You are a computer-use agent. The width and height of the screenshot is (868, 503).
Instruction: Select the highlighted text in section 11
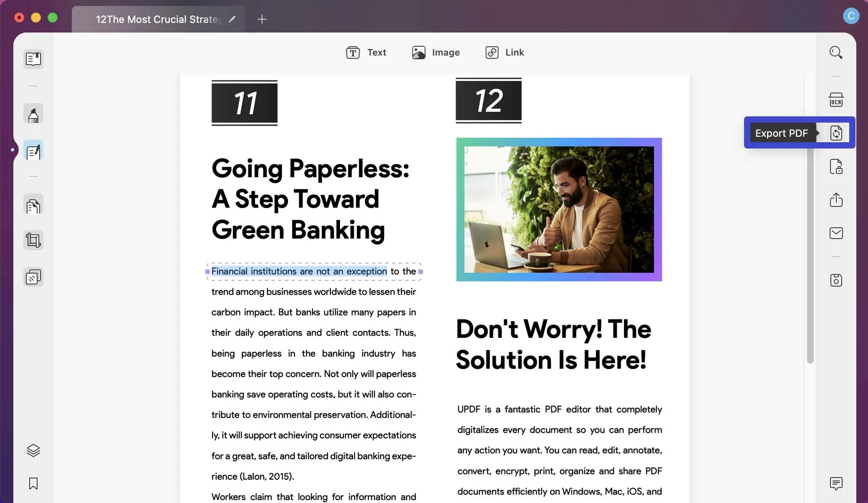[298, 271]
